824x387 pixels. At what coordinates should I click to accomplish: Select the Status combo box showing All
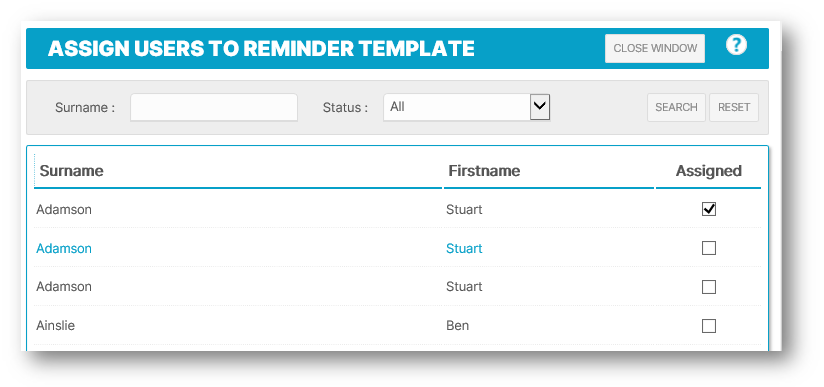(467, 107)
